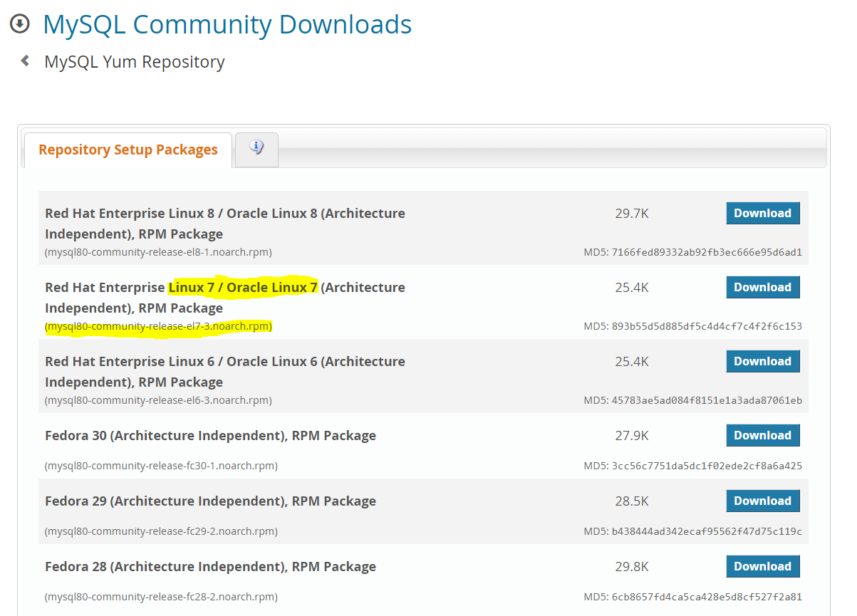Click the 27.9K file size value
This screenshot has width=857, height=616.
tap(632, 435)
